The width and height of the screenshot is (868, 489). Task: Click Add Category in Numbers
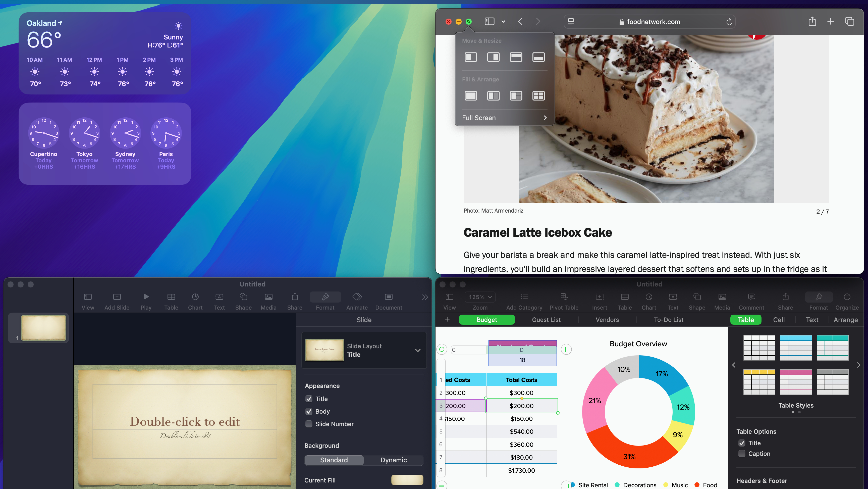click(524, 302)
